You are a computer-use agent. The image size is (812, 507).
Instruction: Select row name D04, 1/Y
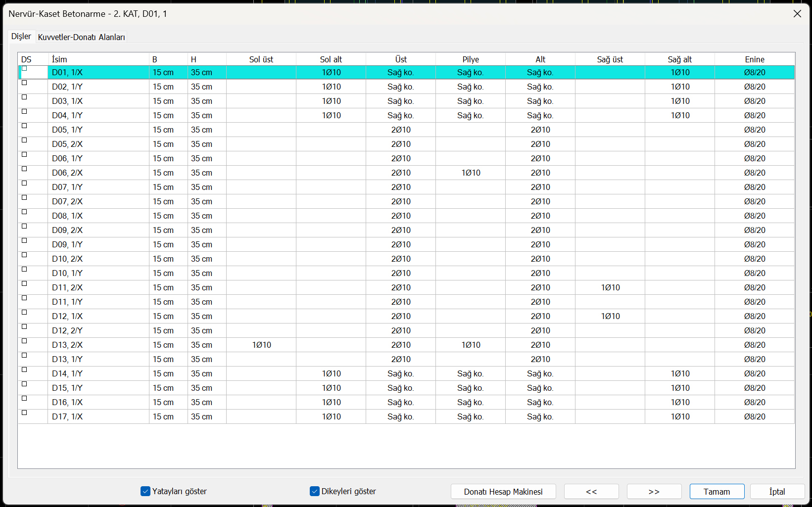coord(98,115)
